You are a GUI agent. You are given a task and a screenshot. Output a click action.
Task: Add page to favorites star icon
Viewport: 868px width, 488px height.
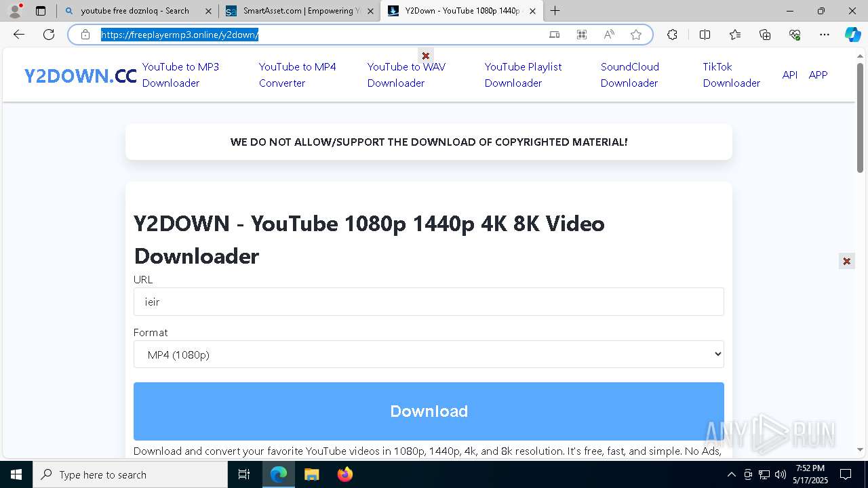pos(635,35)
